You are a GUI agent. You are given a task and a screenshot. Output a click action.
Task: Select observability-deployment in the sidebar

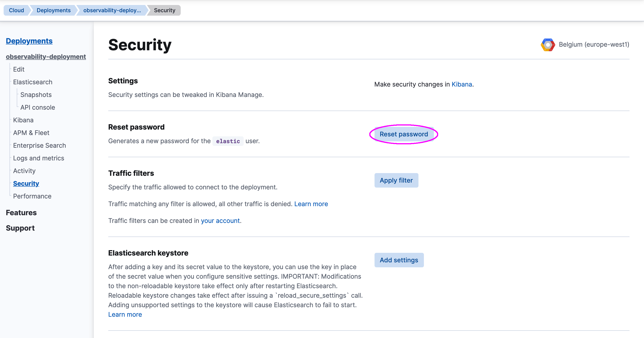click(46, 57)
